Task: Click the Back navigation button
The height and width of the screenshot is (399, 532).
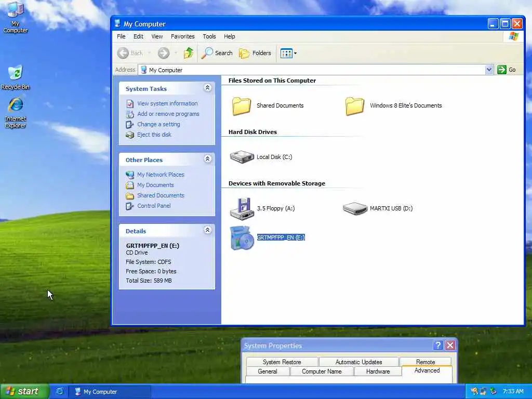Action: (130, 53)
